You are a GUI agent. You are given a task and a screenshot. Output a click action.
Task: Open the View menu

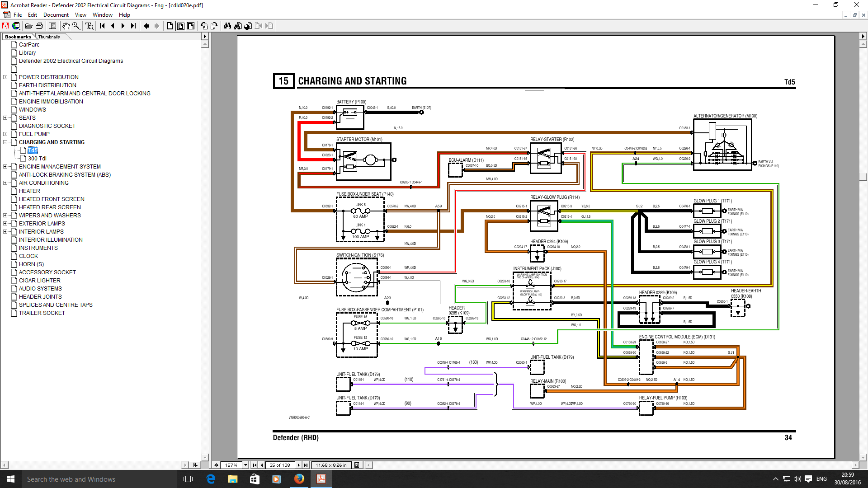[x=80, y=15]
